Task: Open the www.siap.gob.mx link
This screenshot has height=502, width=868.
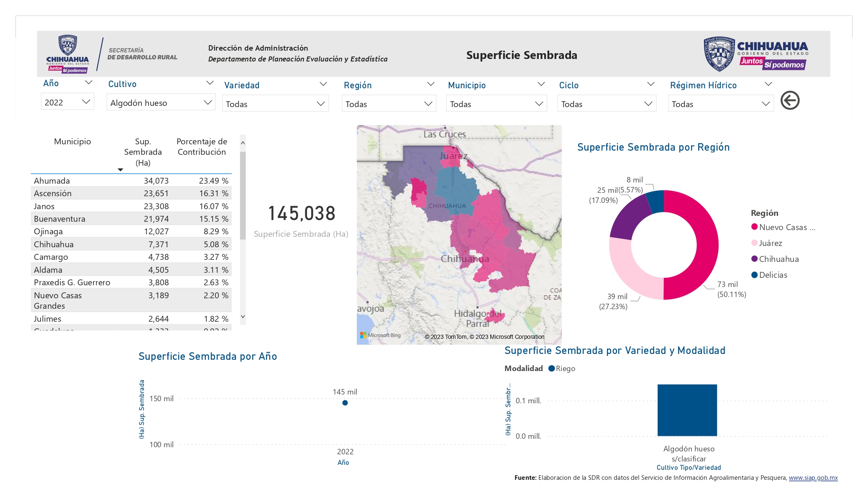Action: tap(813, 478)
